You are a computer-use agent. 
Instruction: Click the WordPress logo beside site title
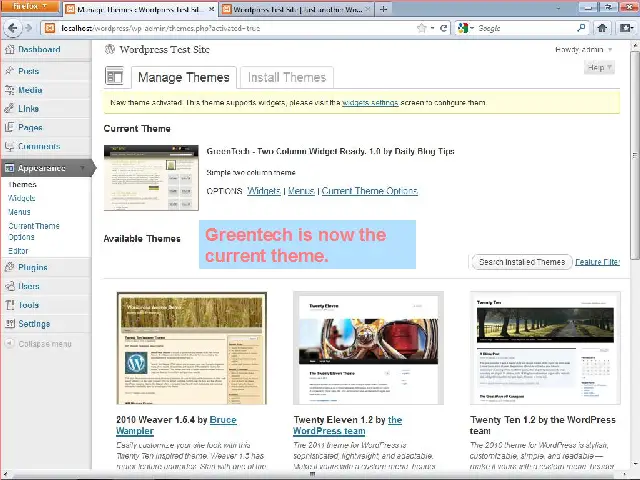pos(110,49)
